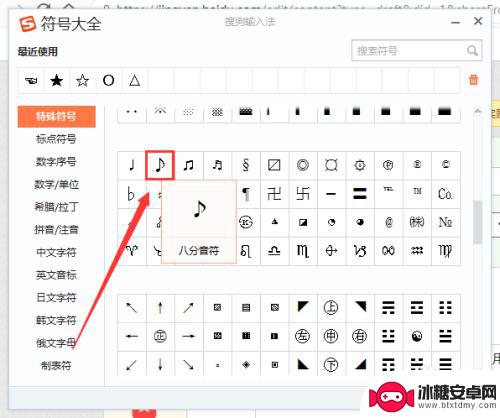Click the symbol list scrollbar thumb
The width and height of the screenshot is (500, 418).
[x=478, y=222]
